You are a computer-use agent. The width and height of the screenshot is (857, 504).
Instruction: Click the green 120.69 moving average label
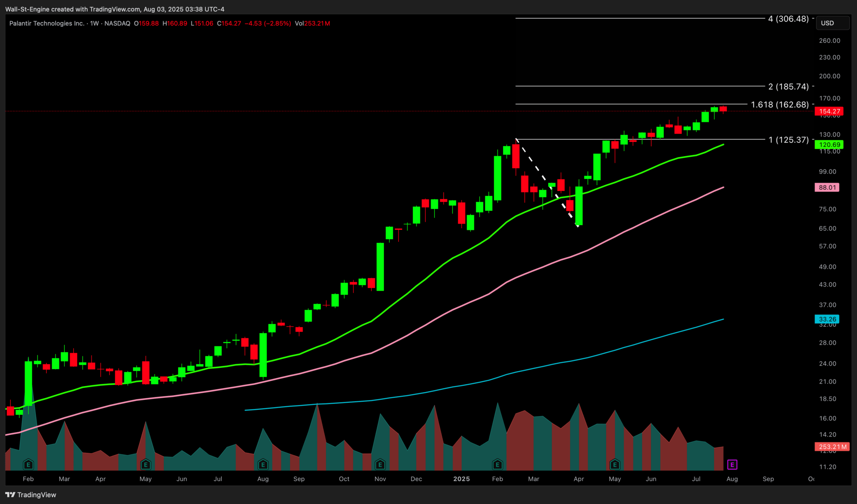pyautogui.click(x=829, y=145)
